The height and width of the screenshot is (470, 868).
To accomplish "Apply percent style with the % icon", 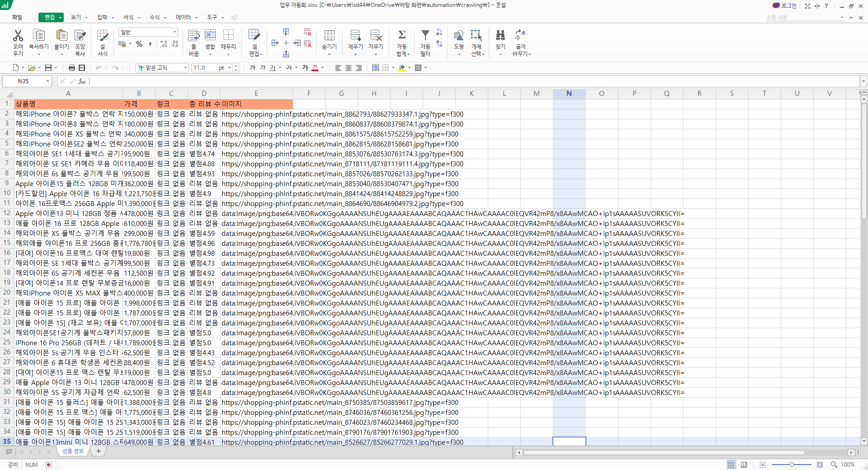I will click(139, 44).
